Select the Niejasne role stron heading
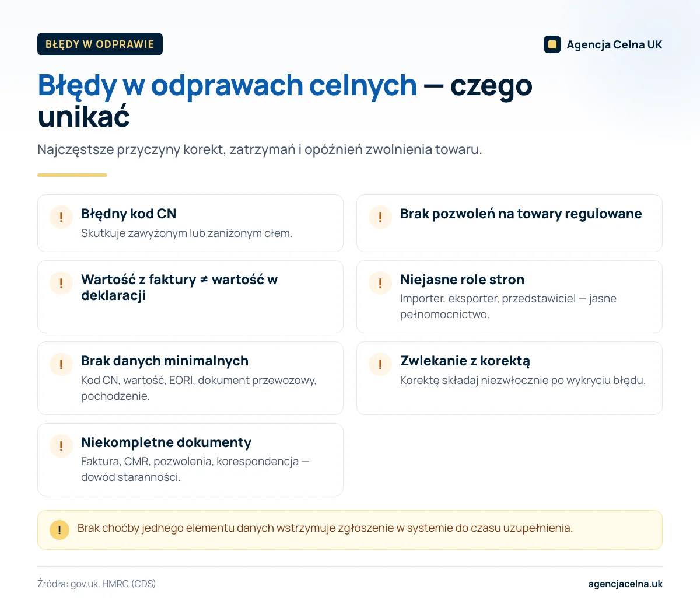The image size is (700, 614). (463, 280)
